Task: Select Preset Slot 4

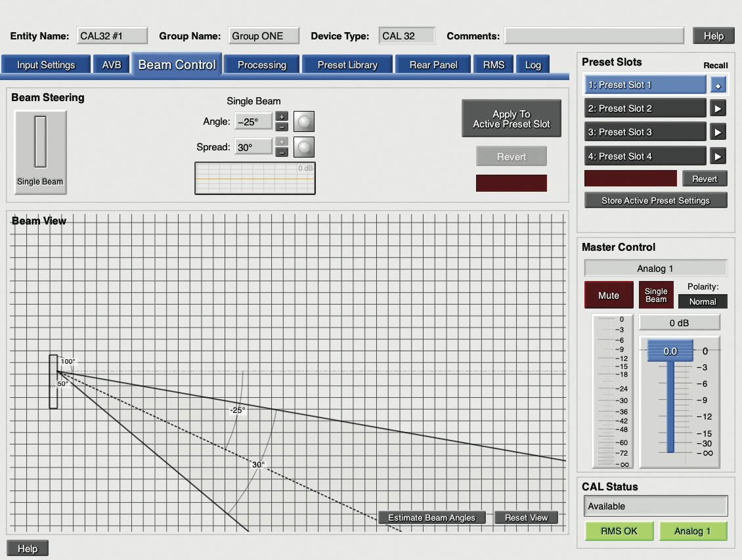Action: click(x=645, y=156)
